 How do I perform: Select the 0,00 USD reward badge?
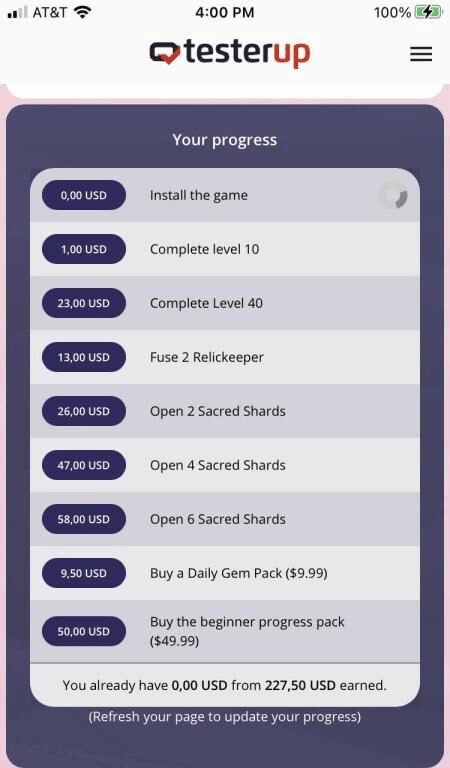(x=84, y=195)
